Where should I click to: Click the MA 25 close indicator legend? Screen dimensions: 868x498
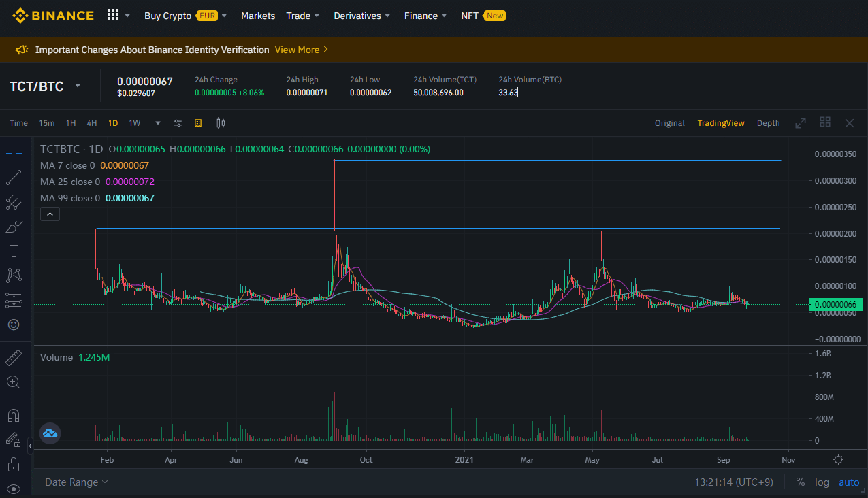coord(97,182)
